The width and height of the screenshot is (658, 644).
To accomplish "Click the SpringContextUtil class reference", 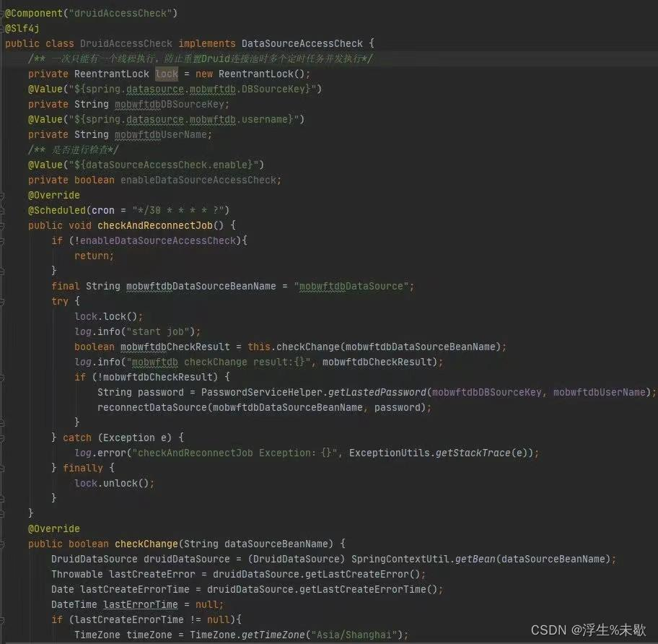I will pos(400,560).
